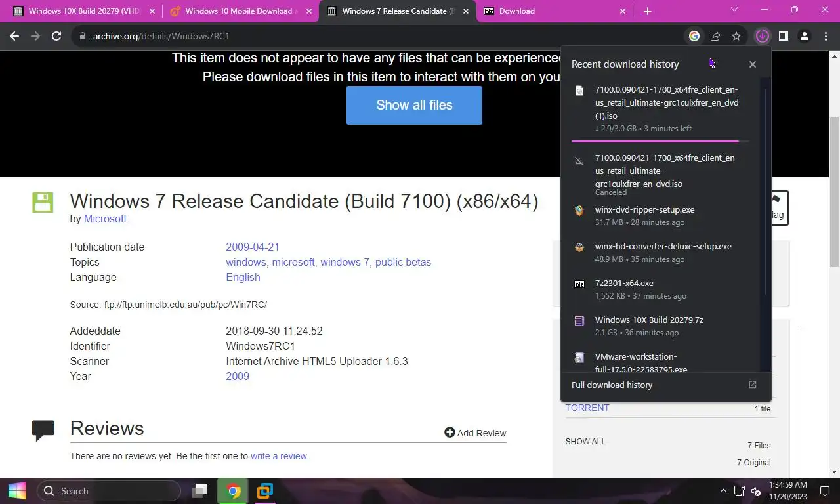The height and width of the screenshot is (504, 840).
Task: Open the Chrome profile icon
Action: point(804,36)
